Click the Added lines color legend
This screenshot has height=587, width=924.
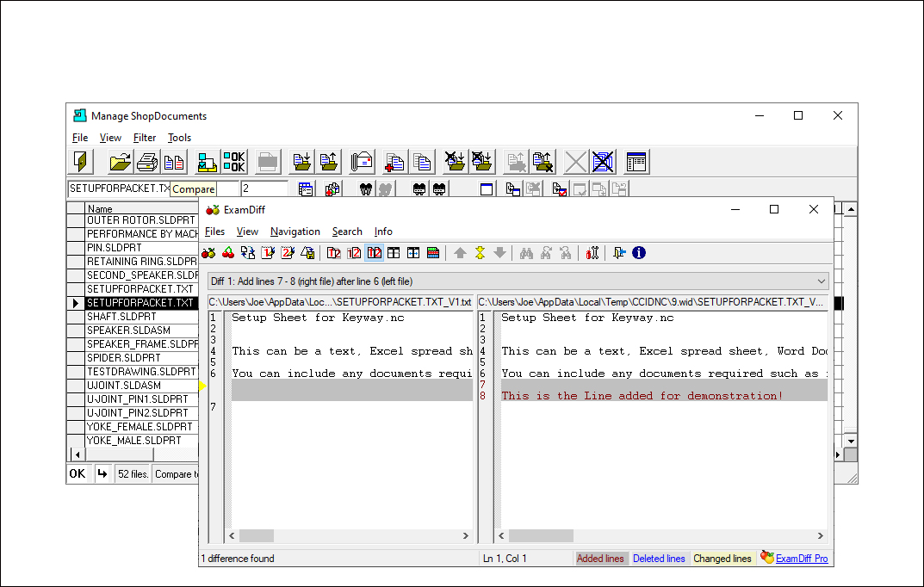pos(600,558)
